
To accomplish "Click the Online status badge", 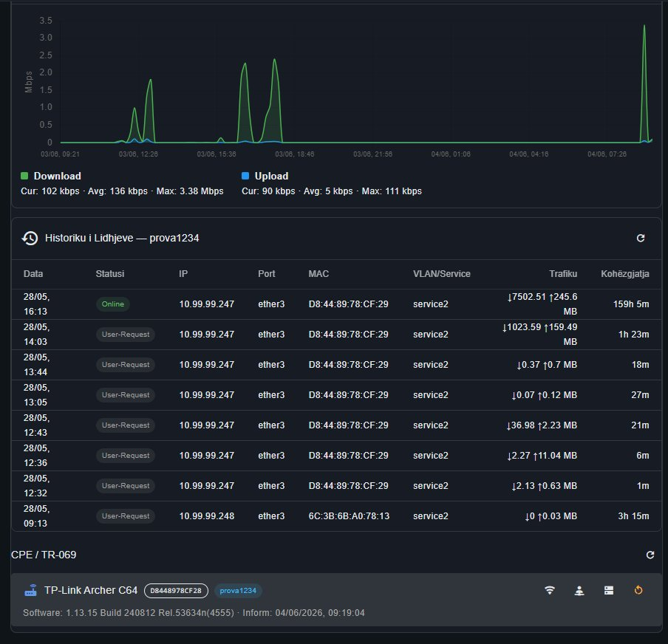I will point(113,304).
